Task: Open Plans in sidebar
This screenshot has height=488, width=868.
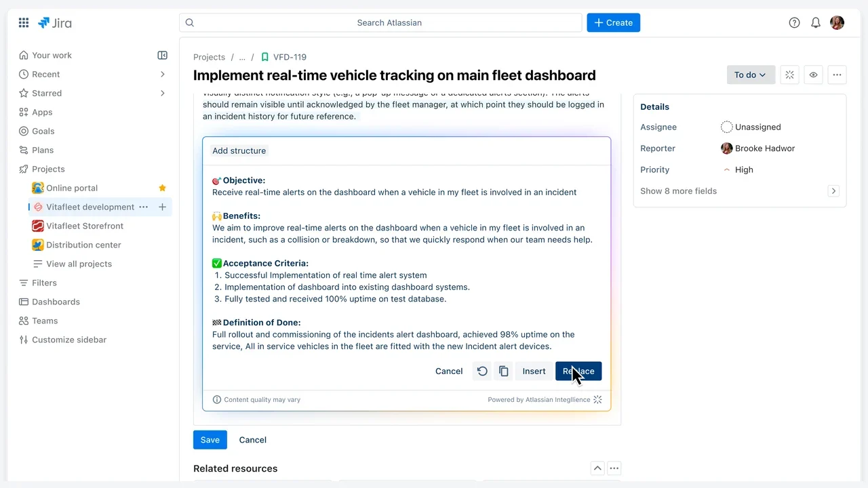Action: tap(43, 150)
